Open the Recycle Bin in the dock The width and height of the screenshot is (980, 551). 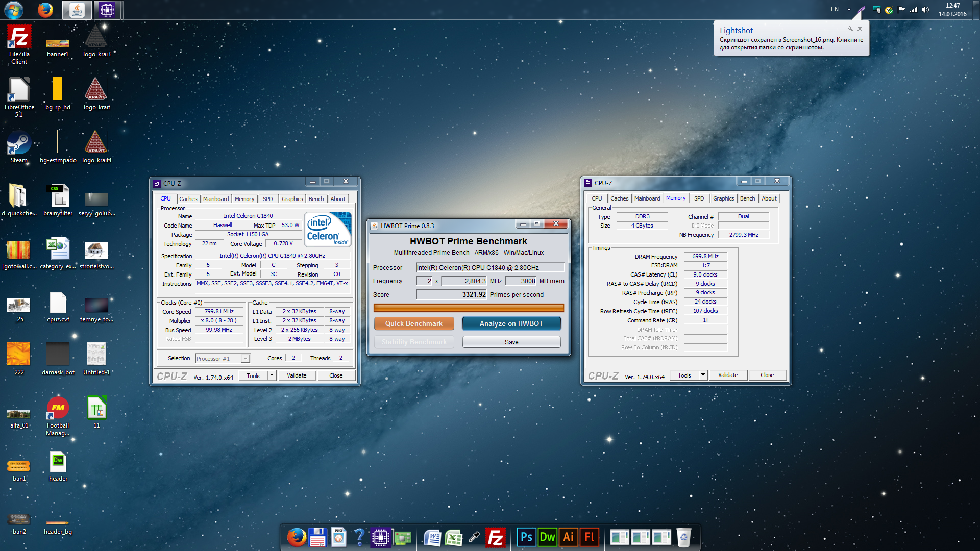click(683, 537)
